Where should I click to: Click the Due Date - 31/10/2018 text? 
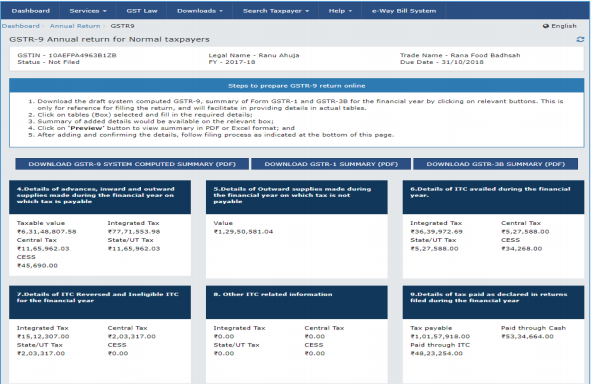[442, 62]
